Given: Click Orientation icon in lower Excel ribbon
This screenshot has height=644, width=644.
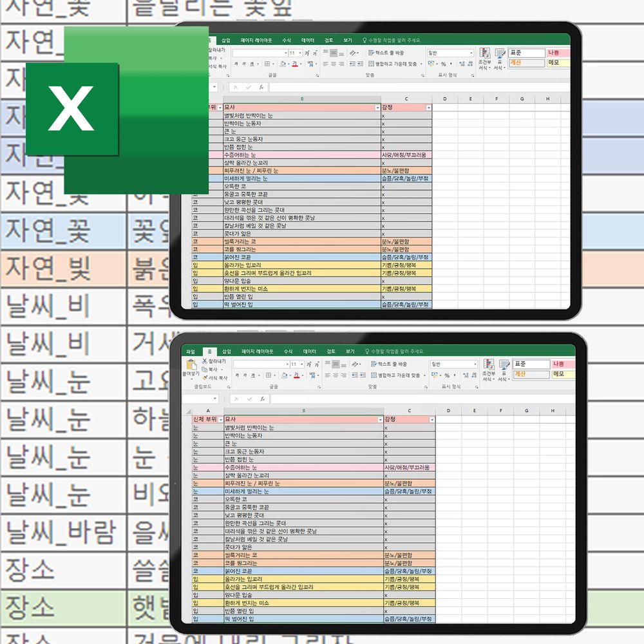Looking at the screenshot, I should pyautogui.click(x=355, y=365).
